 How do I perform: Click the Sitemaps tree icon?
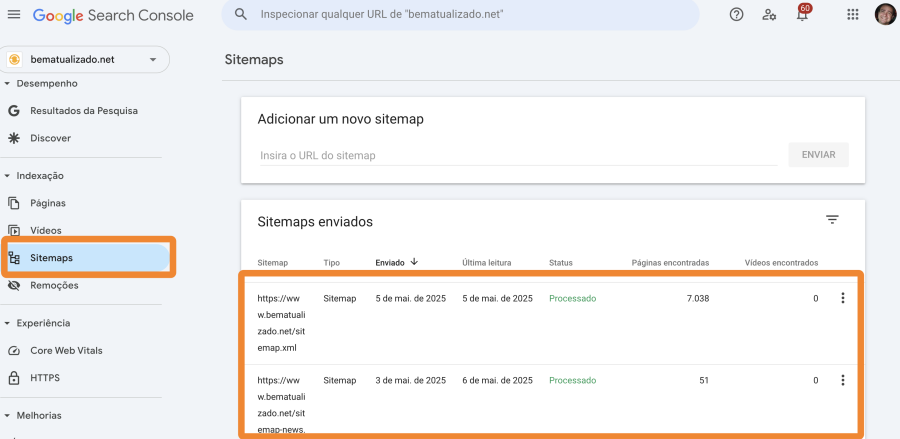tap(14, 258)
